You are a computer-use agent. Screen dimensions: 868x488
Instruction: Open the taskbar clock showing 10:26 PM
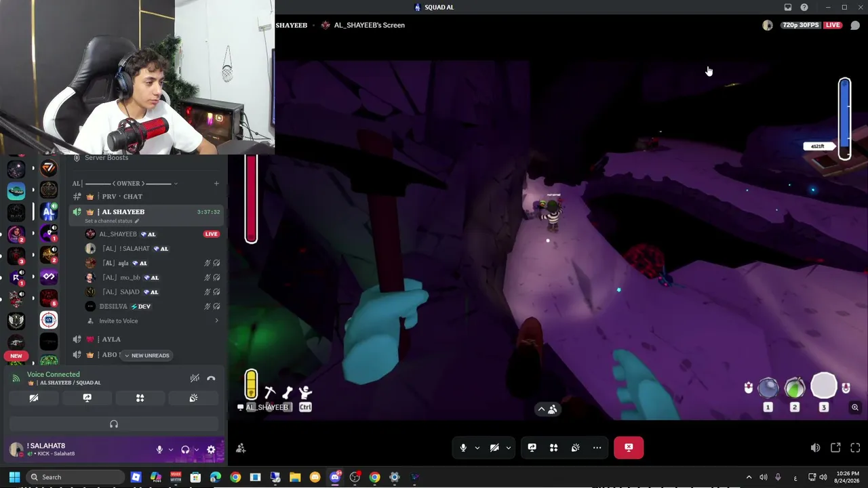(848, 477)
